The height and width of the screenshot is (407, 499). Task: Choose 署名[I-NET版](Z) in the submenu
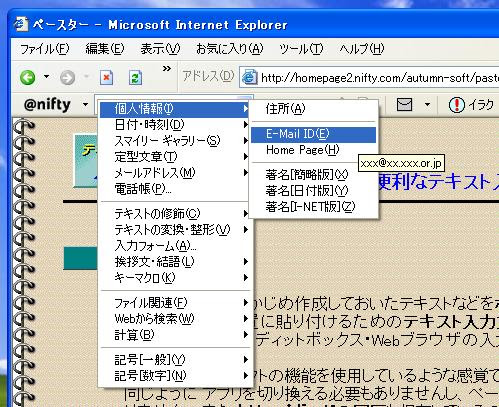click(313, 207)
